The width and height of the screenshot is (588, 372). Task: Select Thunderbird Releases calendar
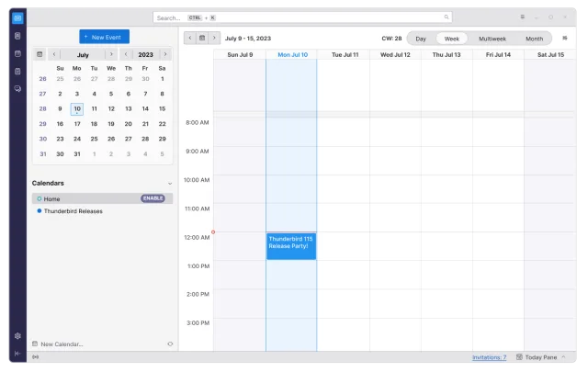coord(102,211)
